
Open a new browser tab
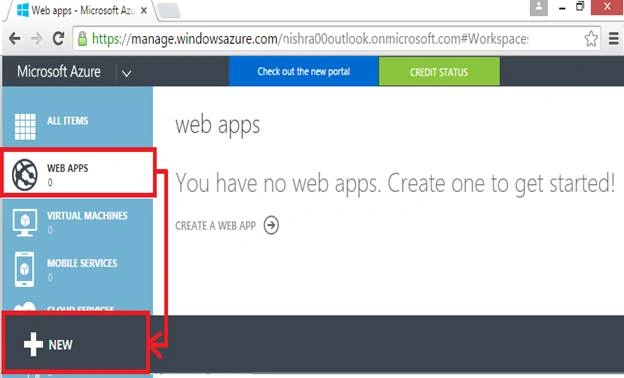[x=169, y=11]
